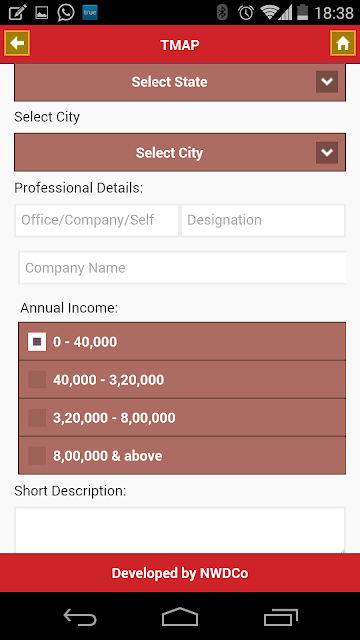Open recent apps navigation button
Screen dimensions: 360x640
[x=280, y=617]
